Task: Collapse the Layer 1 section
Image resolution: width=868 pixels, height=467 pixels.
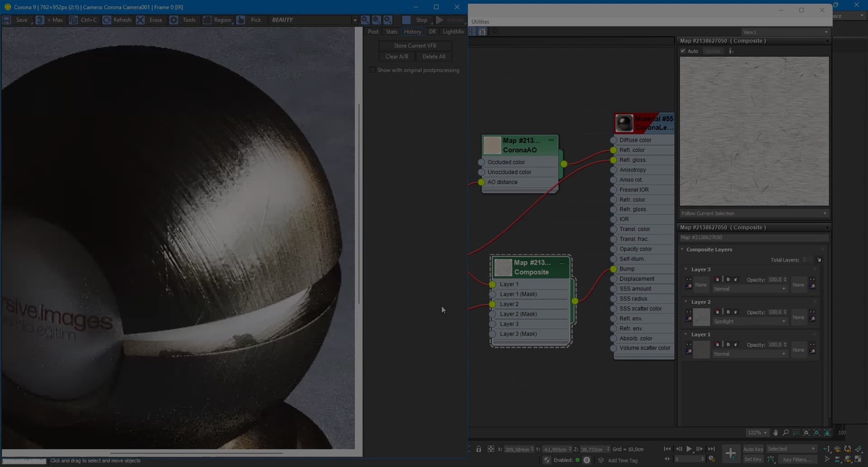Action: coord(686,335)
